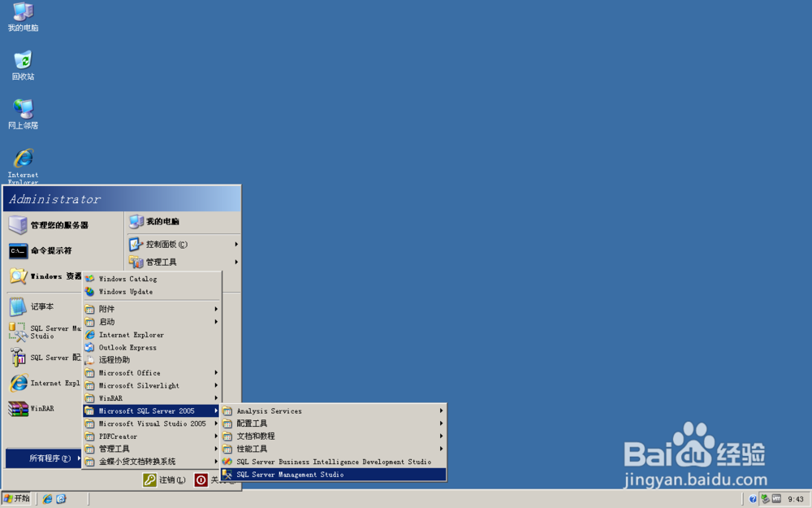Select Microsoft SQL Server 2005 folder
Screen dimensions: 812x508
(153, 411)
